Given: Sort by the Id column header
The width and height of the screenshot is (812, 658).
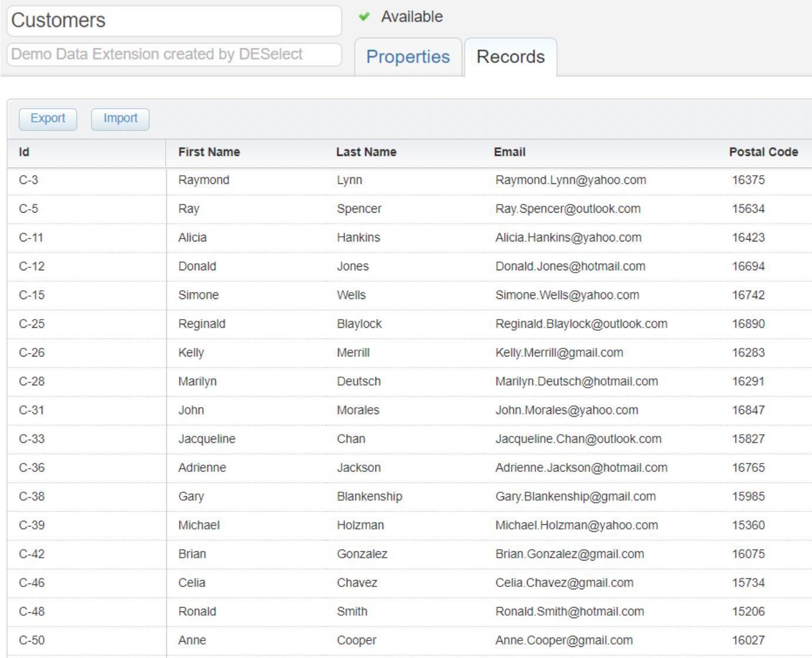Looking at the screenshot, I should [22, 152].
